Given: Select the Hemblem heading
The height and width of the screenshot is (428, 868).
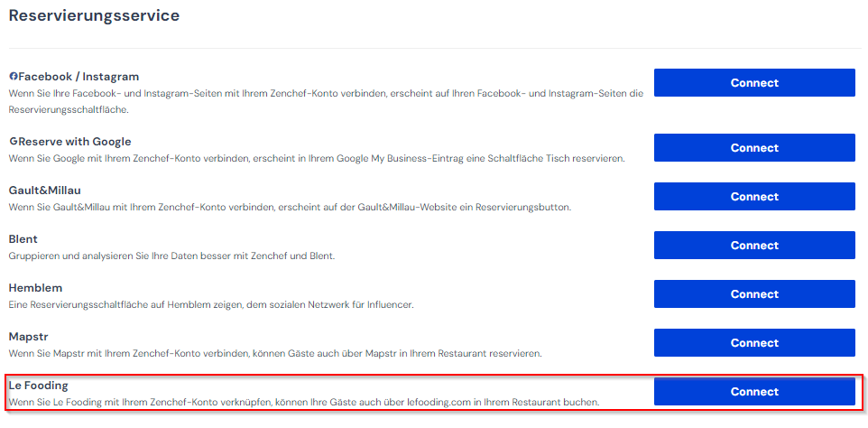Looking at the screenshot, I should [x=35, y=288].
